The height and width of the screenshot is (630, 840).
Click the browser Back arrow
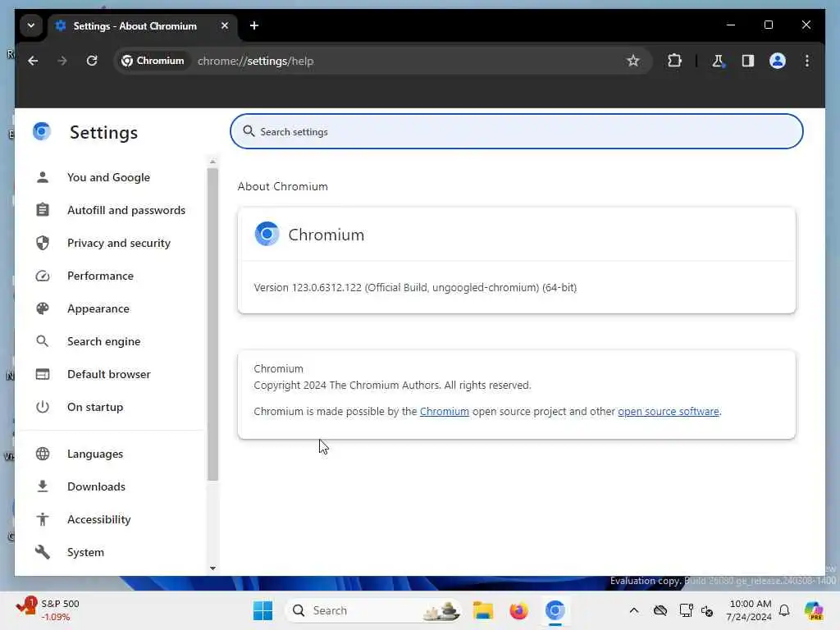click(33, 61)
